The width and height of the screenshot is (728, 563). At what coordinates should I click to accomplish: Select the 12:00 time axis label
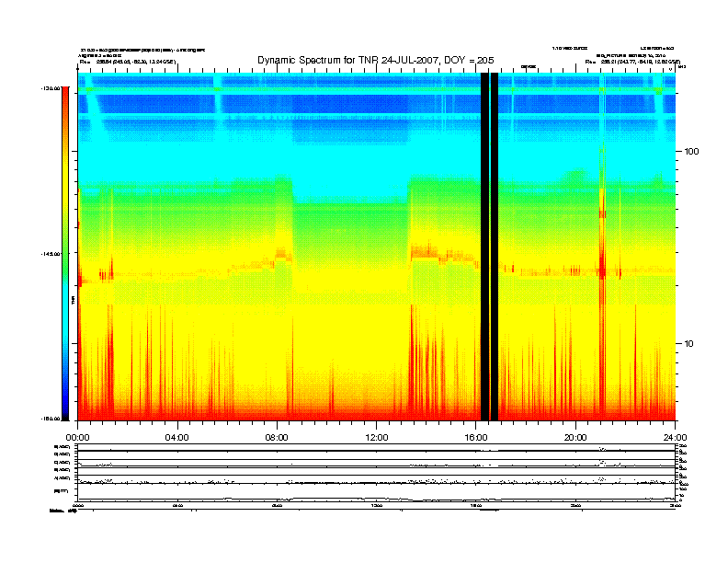pos(377,438)
